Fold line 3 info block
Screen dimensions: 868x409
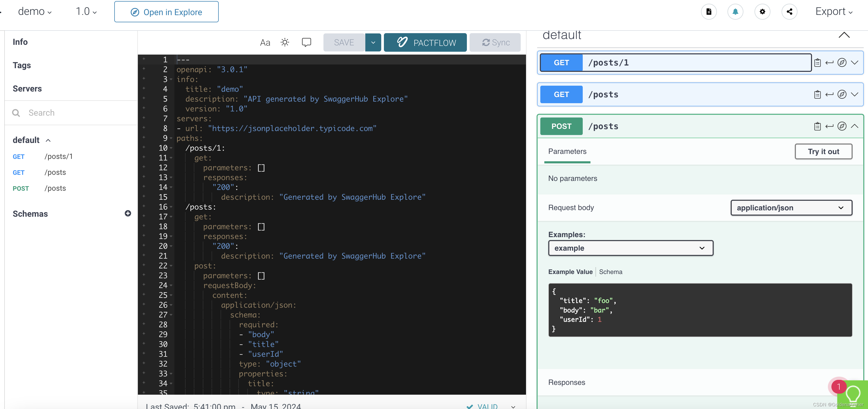[x=171, y=80]
